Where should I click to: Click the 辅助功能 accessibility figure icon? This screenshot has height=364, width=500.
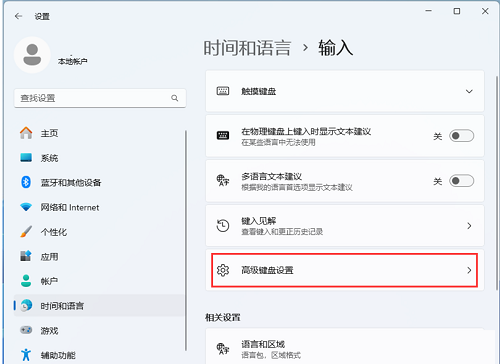[x=26, y=355]
